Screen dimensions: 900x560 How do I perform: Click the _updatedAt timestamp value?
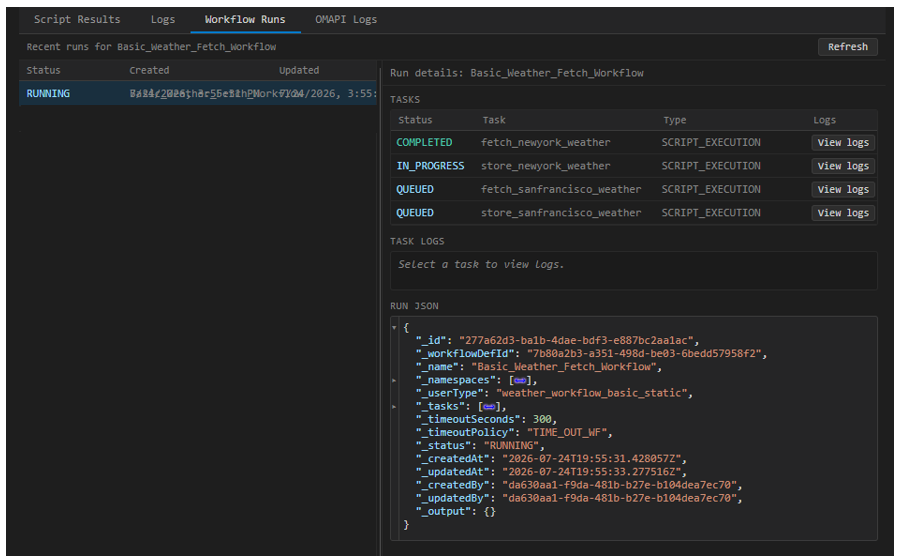click(591, 472)
